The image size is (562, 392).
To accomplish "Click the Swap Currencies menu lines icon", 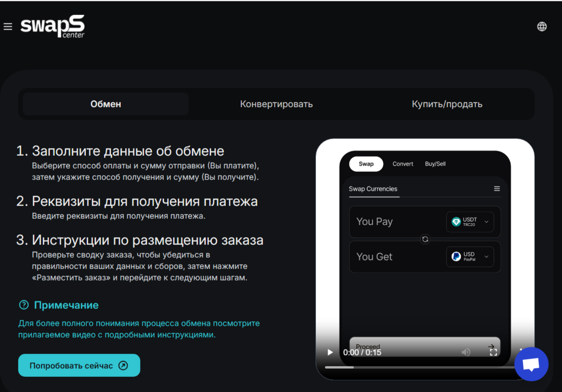I will tap(497, 189).
